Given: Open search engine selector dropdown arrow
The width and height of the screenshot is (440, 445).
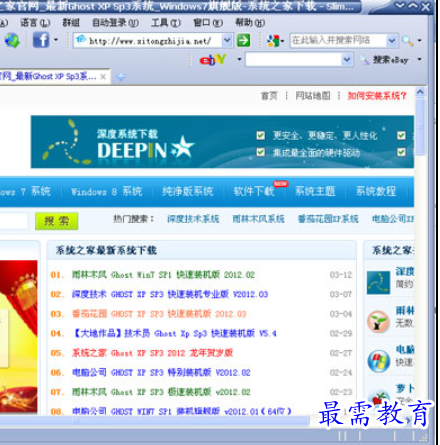Looking at the screenshot, I should tap(282, 41).
